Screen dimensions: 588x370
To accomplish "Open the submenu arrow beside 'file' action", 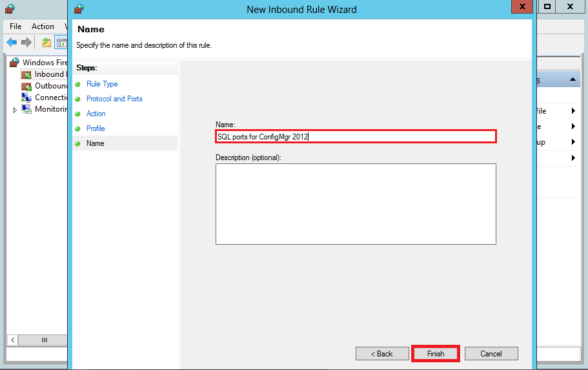I will click(x=573, y=111).
